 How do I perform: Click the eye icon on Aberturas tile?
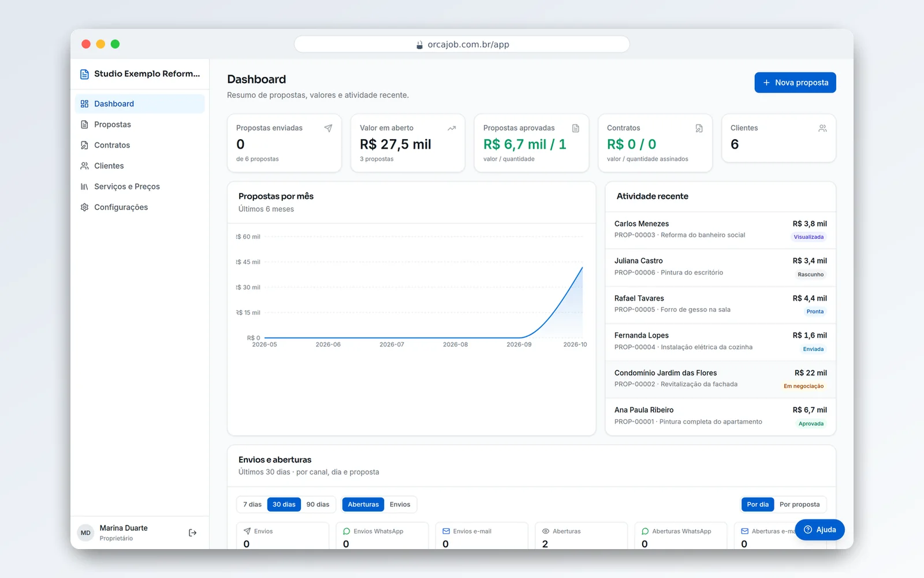pos(546,531)
